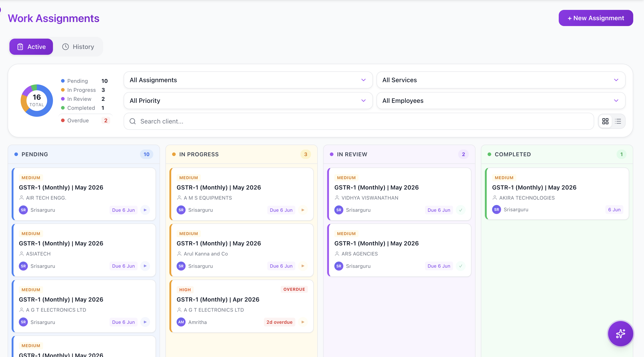Open the ASIATECH assignment card

pyautogui.click(x=84, y=250)
